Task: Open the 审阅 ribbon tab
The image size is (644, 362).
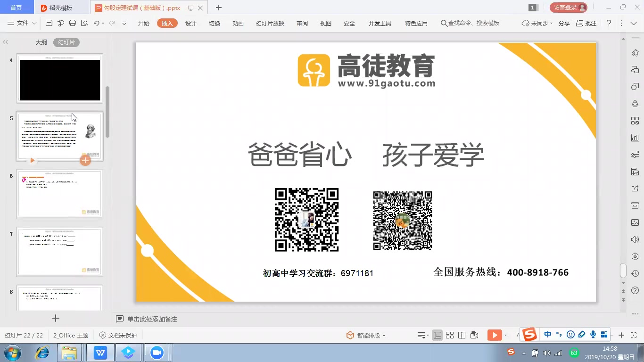Action: 302,23
